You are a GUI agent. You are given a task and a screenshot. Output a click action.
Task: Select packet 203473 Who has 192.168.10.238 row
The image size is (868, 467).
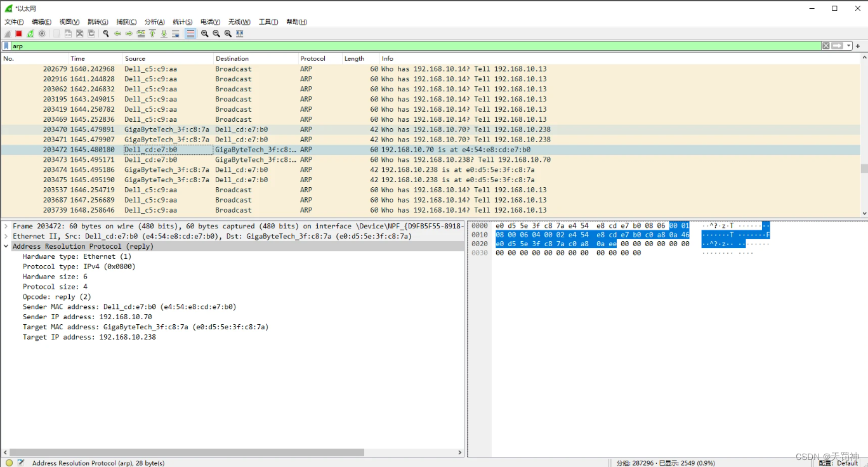[430, 160]
